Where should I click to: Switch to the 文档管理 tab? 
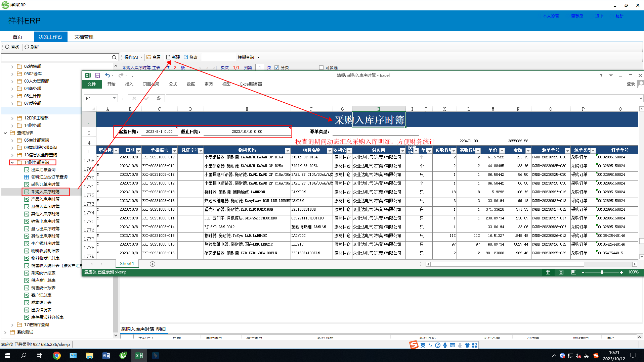coord(84,37)
